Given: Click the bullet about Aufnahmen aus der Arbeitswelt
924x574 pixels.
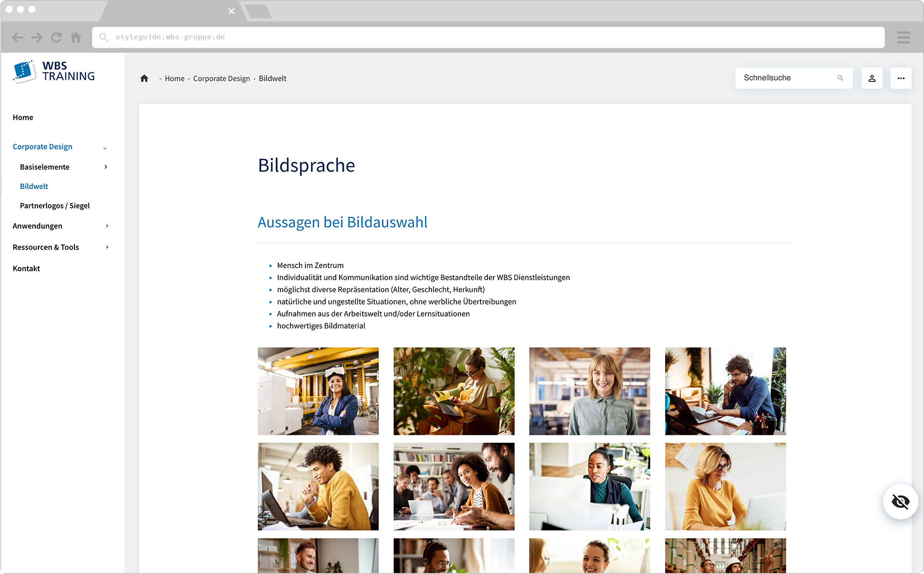Looking at the screenshot, I should point(373,314).
